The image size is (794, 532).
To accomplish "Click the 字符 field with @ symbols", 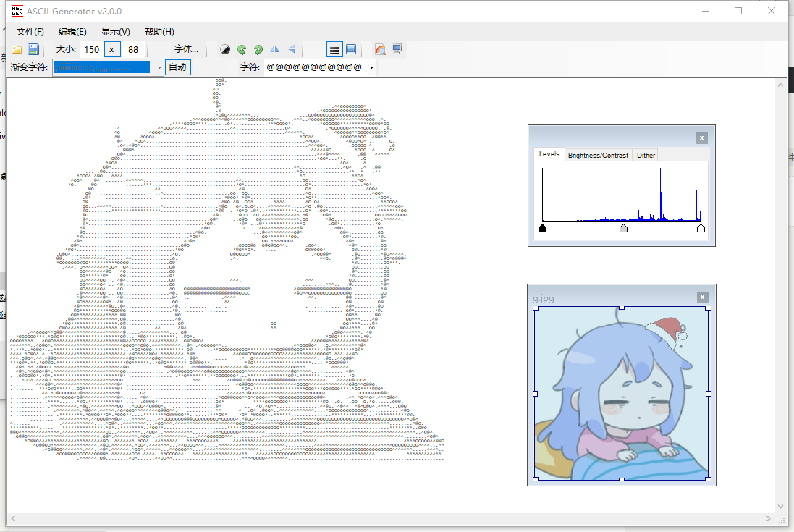I will point(314,67).
